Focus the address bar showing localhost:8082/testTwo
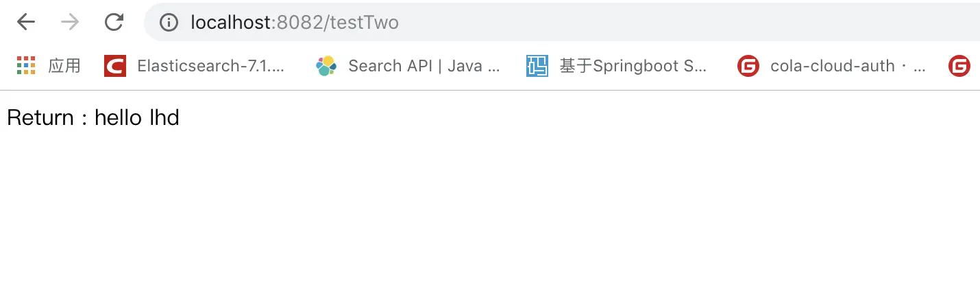 tap(548, 23)
